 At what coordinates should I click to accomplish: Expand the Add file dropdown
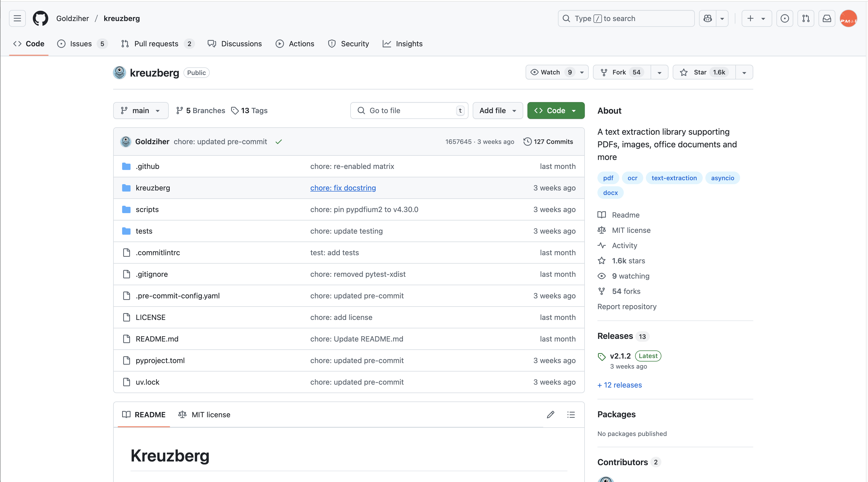[x=497, y=111]
